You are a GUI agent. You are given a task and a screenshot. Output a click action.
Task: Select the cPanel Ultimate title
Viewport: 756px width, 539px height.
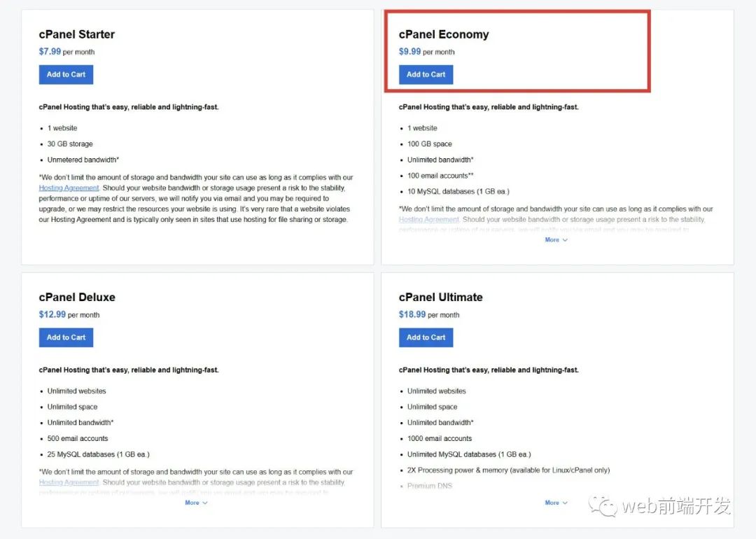point(440,297)
